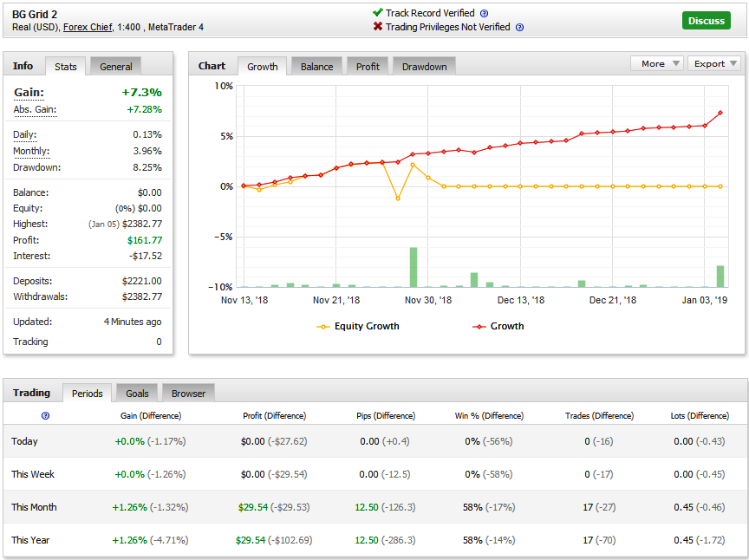Viewport: 749px width, 560px height.
Task: Click This Year lots 0.45 (-1.72) cell
Action: pos(700,540)
